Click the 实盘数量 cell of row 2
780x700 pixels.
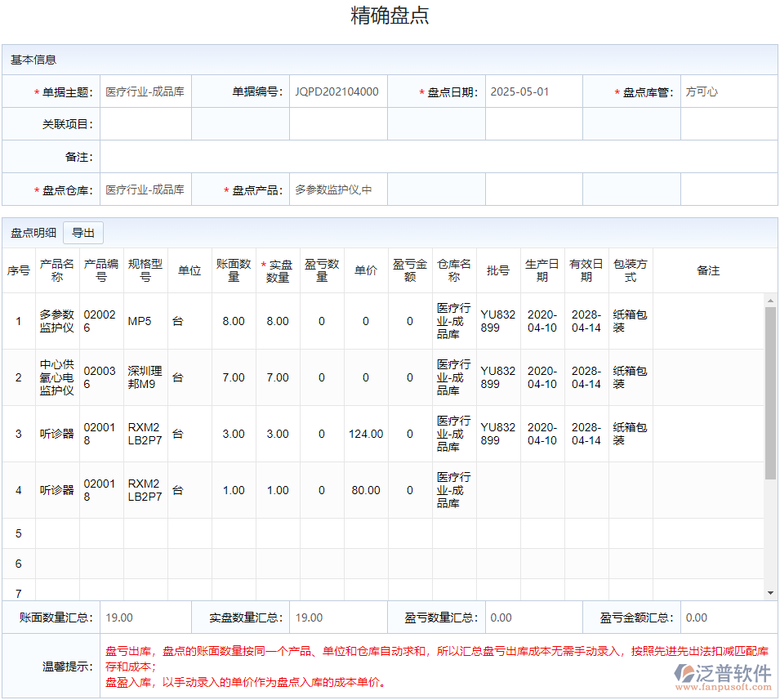[278, 377]
